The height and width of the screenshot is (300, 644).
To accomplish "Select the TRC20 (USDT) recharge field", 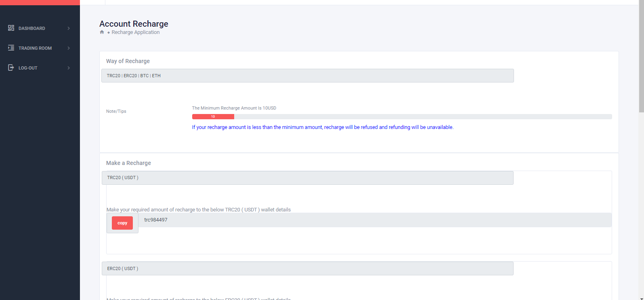I will pos(307,177).
